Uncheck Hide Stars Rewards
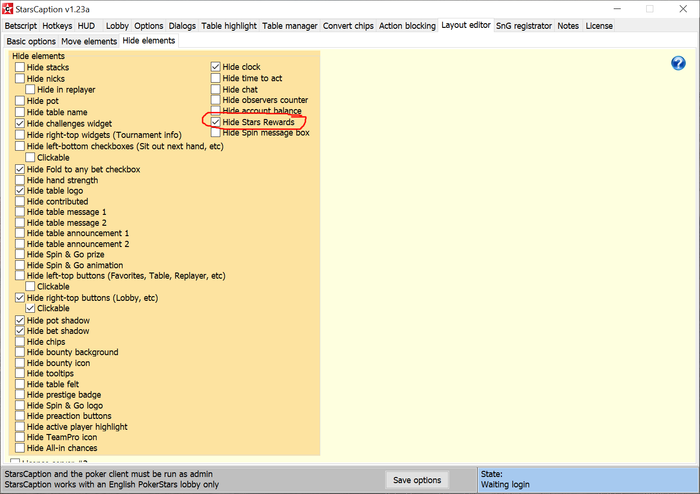 (216, 122)
